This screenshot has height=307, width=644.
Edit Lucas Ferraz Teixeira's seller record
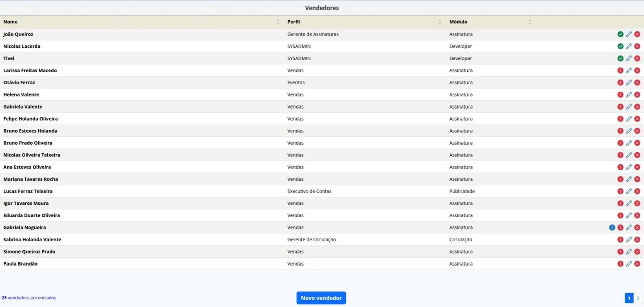point(629,191)
